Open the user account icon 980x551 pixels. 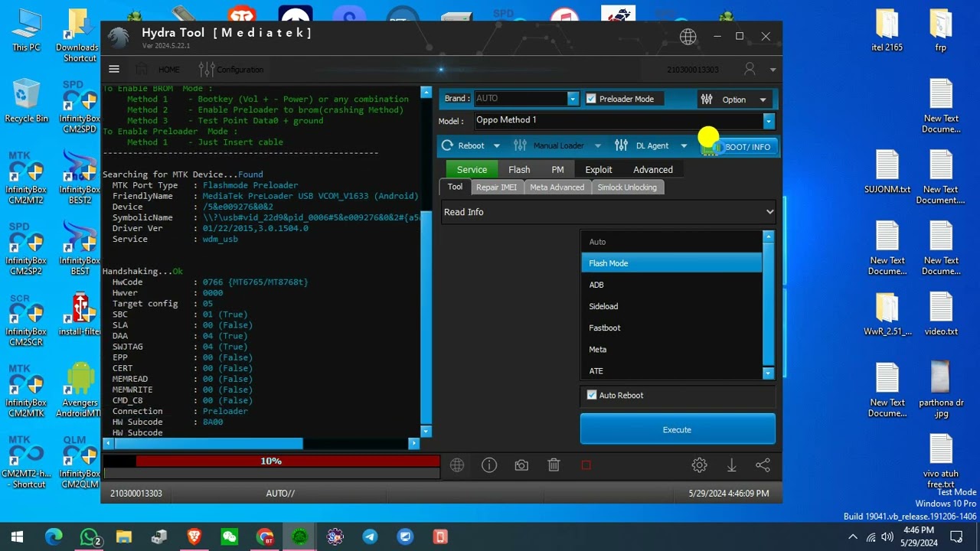[750, 69]
